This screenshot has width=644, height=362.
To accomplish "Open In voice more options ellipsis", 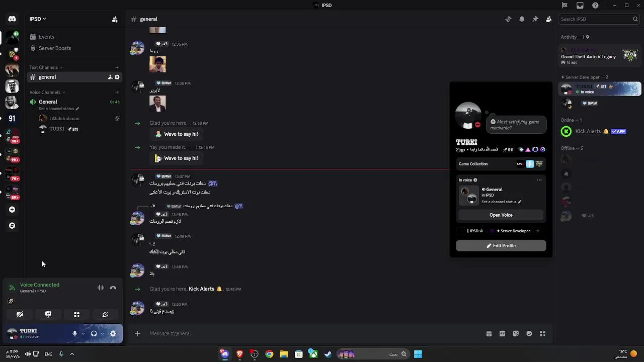I will click(539, 180).
